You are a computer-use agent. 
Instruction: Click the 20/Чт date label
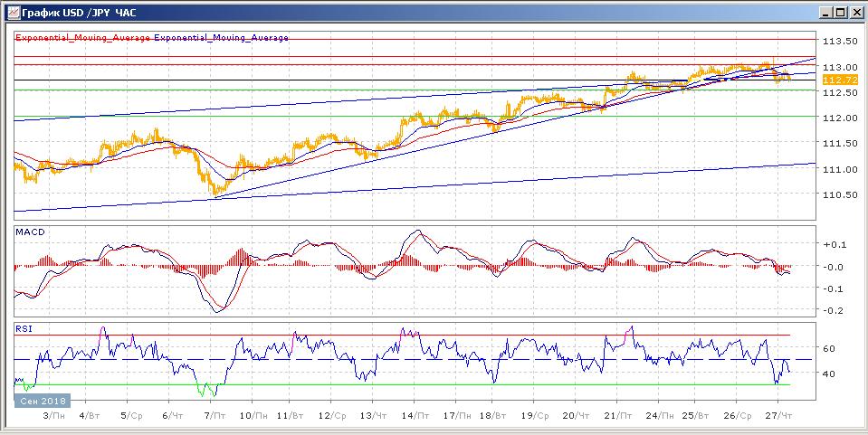(x=577, y=414)
